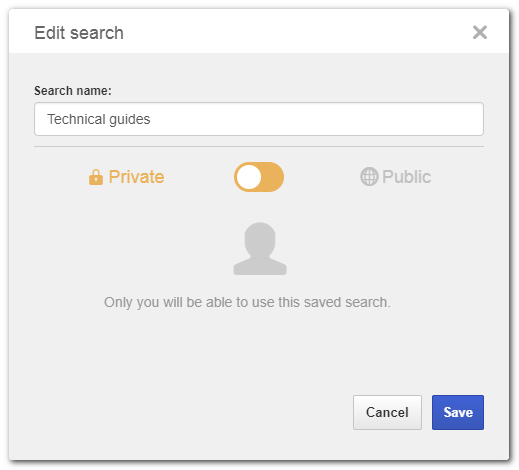
Task: Click the white knob of the switch
Action: 249,177
